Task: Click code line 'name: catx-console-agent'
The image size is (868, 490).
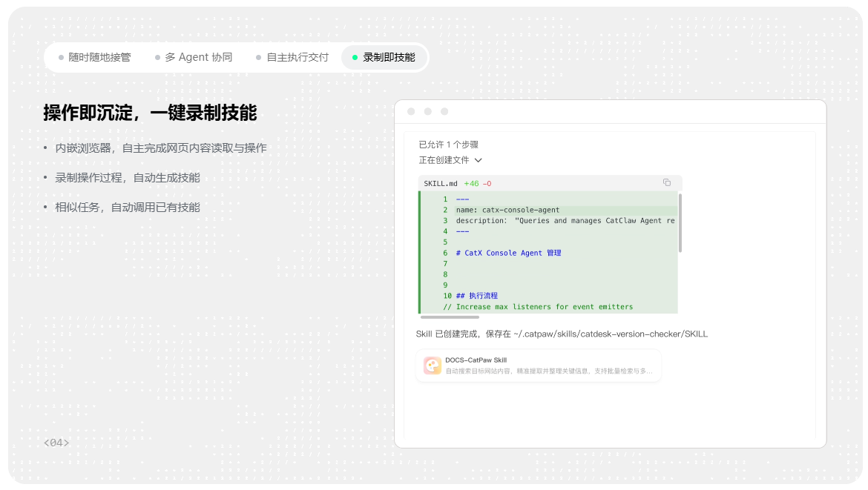Action: [x=507, y=210]
